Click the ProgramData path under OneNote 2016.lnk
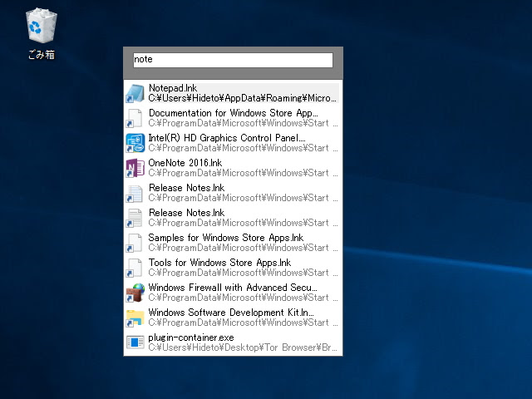Image resolution: width=532 pixels, height=399 pixels. coord(243,173)
